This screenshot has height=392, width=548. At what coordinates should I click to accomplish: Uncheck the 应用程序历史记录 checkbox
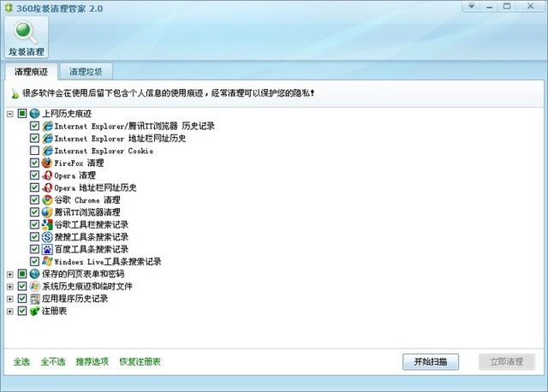22,299
